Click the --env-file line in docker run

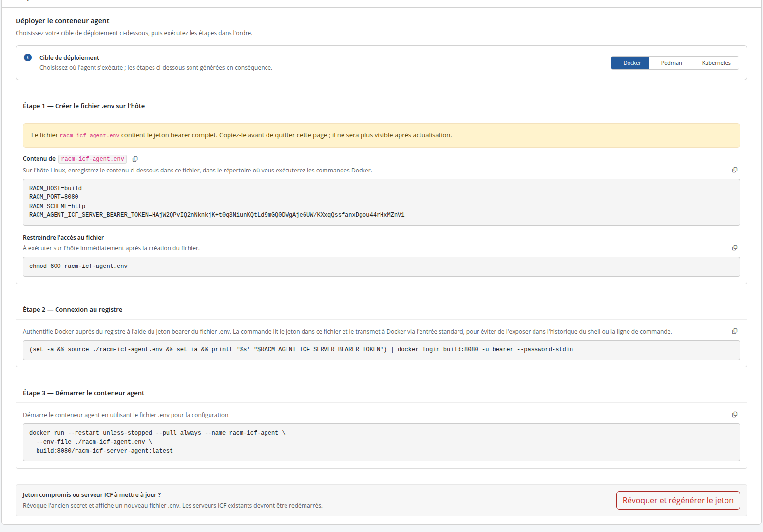tap(94, 442)
